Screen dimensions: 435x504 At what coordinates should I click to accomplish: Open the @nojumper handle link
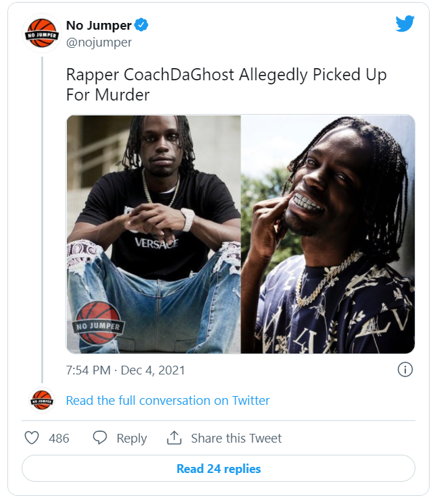(99, 42)
